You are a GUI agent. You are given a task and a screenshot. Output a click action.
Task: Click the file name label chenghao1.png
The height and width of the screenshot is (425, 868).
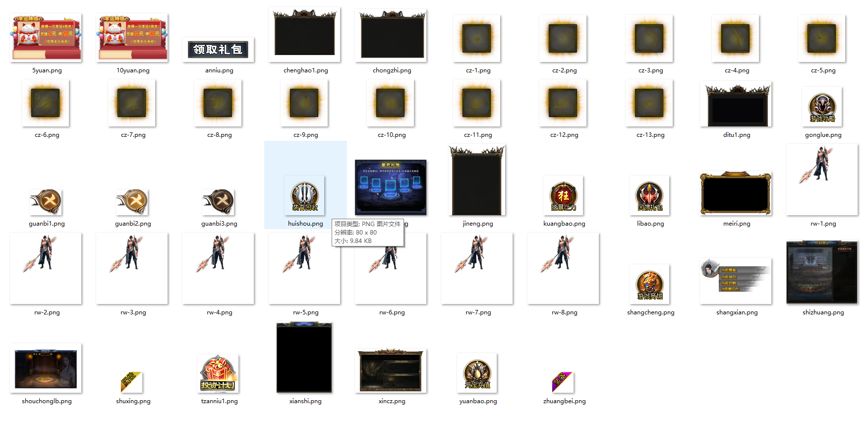(306, 70)
